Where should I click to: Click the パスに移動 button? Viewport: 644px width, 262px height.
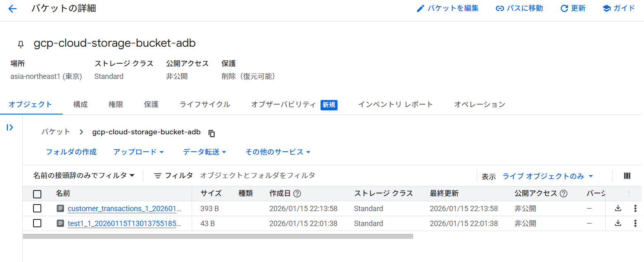[x=519, y=8]
